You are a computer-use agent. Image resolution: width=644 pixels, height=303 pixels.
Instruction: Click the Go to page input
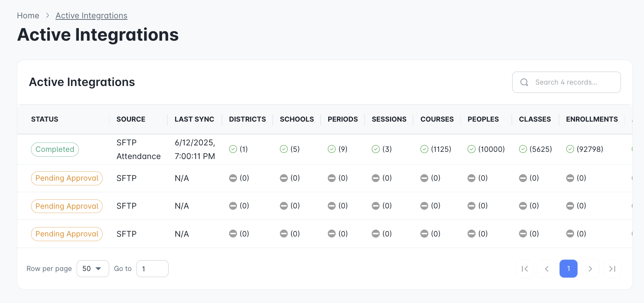(x=152, y=269)
